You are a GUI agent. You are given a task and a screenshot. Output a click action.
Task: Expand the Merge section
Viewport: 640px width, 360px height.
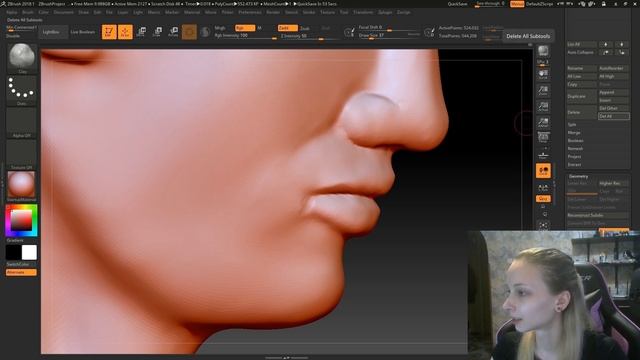574,133
